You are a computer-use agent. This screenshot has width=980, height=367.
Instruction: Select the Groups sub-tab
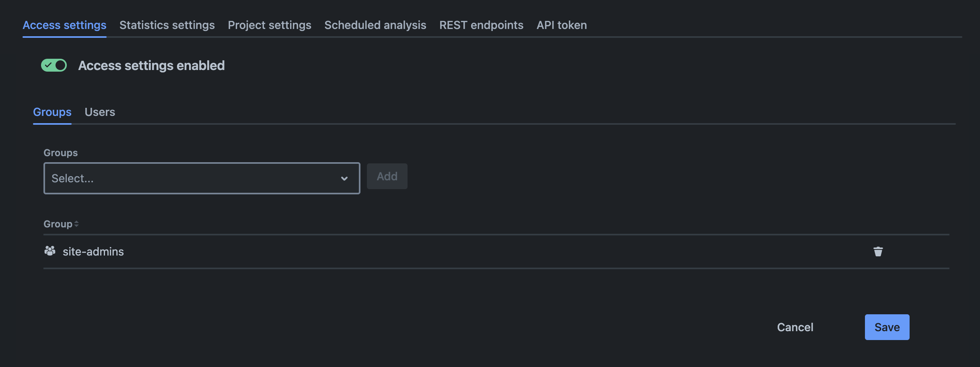(52, 112)
